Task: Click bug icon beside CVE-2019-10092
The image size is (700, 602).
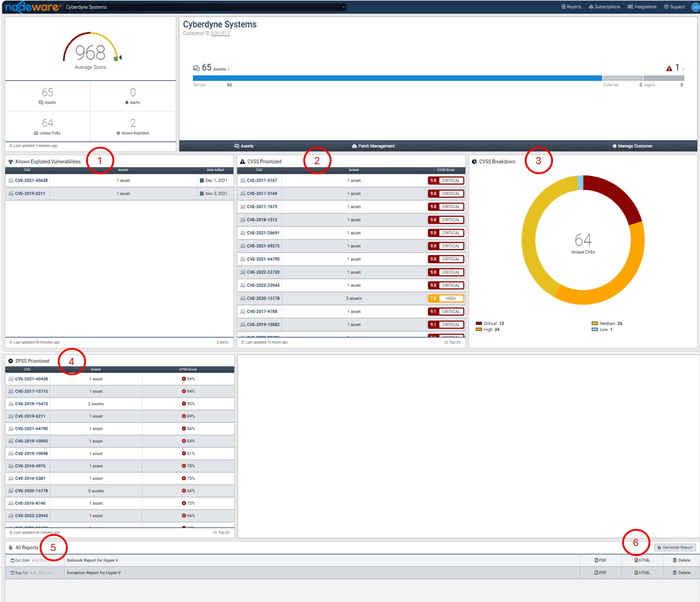Action: tap(11, 441)
